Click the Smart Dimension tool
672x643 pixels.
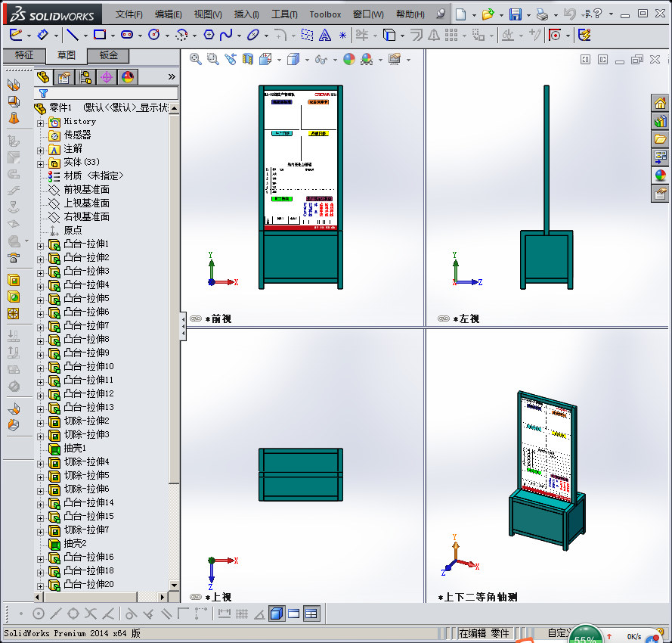point(42,35)
